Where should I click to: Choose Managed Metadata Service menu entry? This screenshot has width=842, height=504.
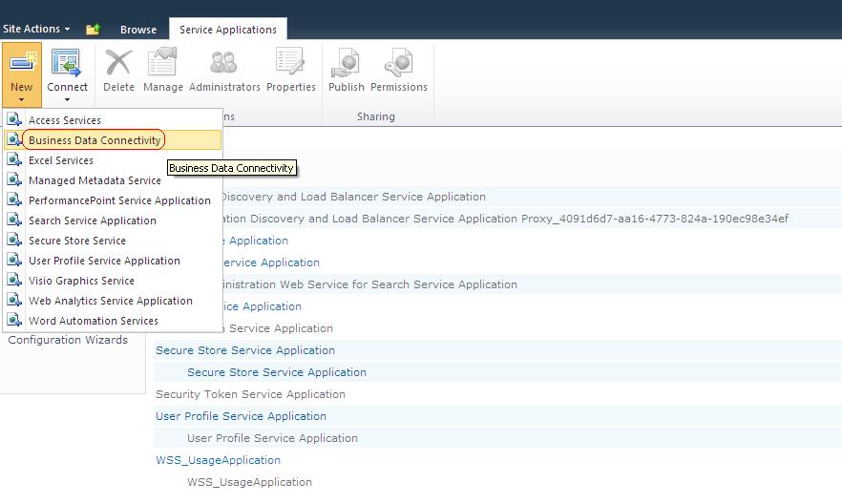click(x=113, y=180)
